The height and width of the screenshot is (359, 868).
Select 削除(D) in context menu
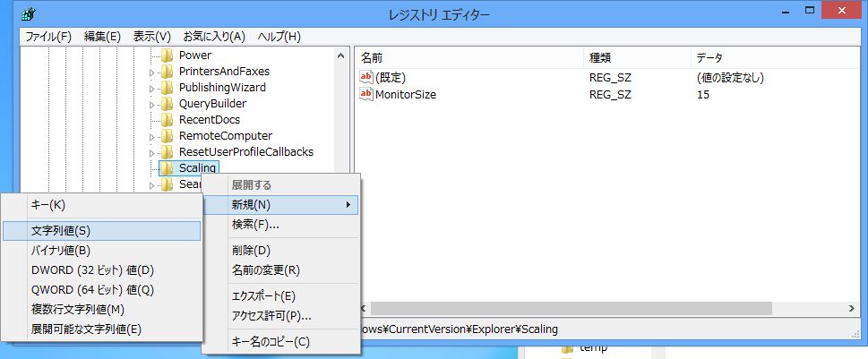[x=280, y=251]
